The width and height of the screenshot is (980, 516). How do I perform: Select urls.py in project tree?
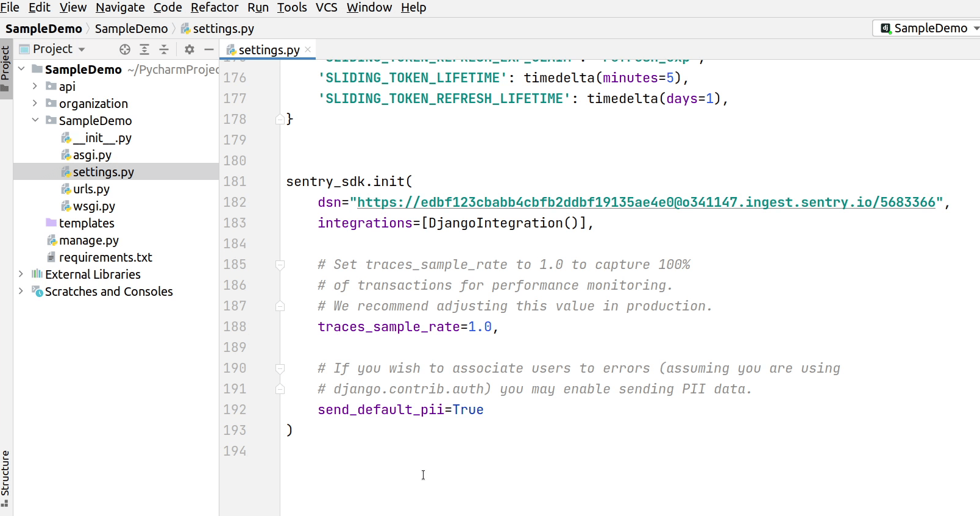(x=91, y=189)
